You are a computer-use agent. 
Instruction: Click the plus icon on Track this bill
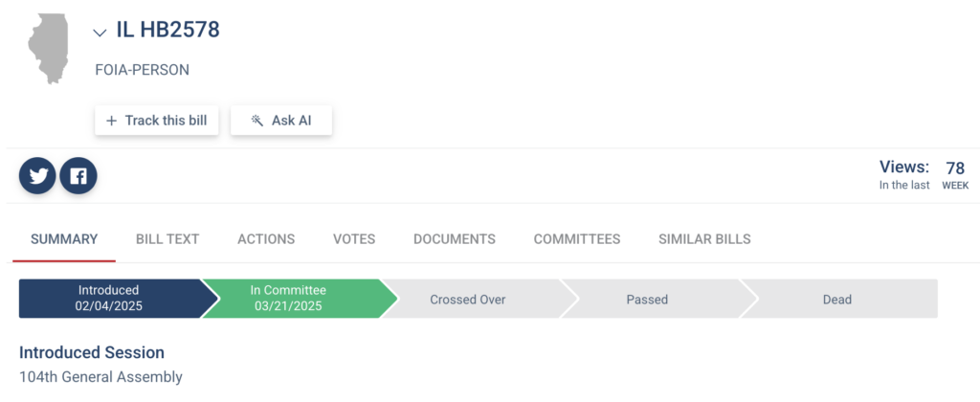[112, 121]
